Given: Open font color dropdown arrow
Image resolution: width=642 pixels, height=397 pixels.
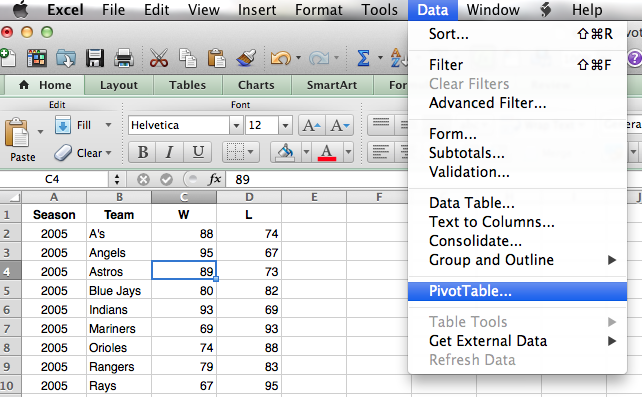Looking at the screenshot, I should 348,152.
